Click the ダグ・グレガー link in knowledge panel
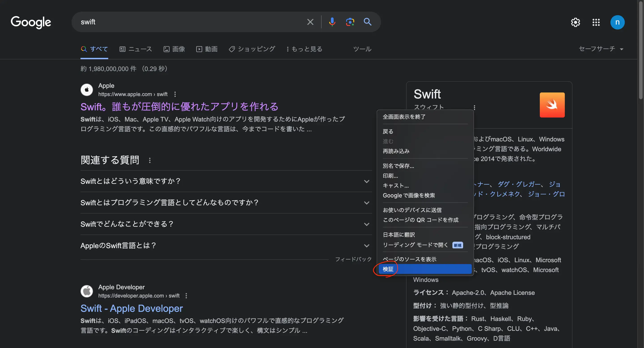The height and width of the screenshot is (348, 644). coord(519,184)
